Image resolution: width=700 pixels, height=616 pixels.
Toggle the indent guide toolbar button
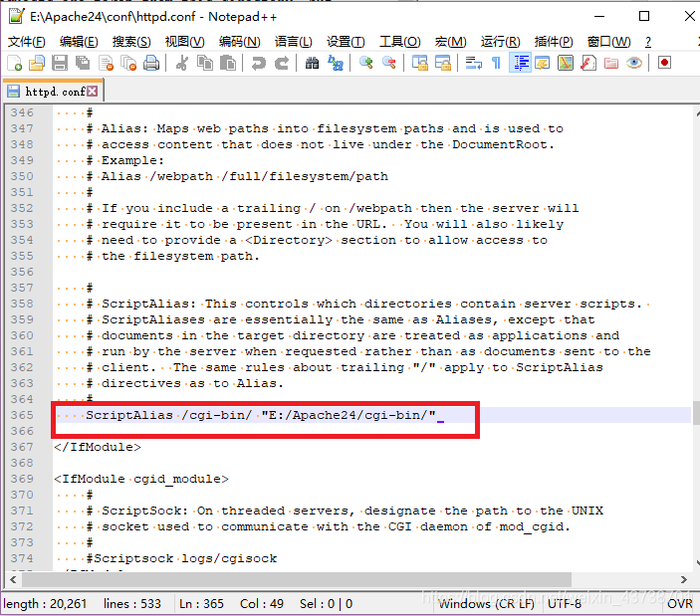(x=520, y=63)
